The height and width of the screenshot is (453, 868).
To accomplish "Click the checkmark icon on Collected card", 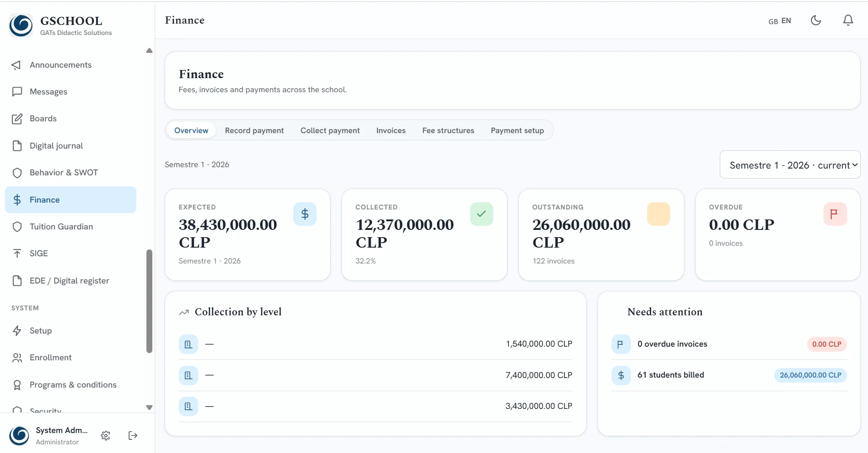I will point(482,214).
